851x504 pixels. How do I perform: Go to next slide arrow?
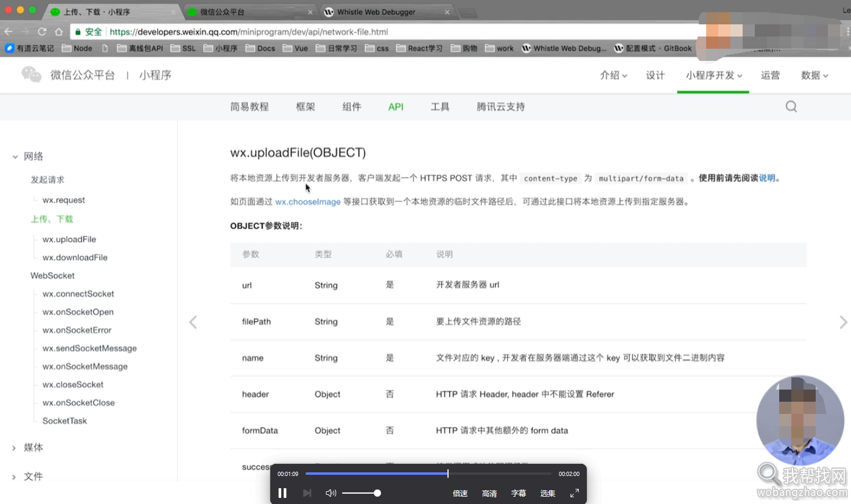coord(843,322)
